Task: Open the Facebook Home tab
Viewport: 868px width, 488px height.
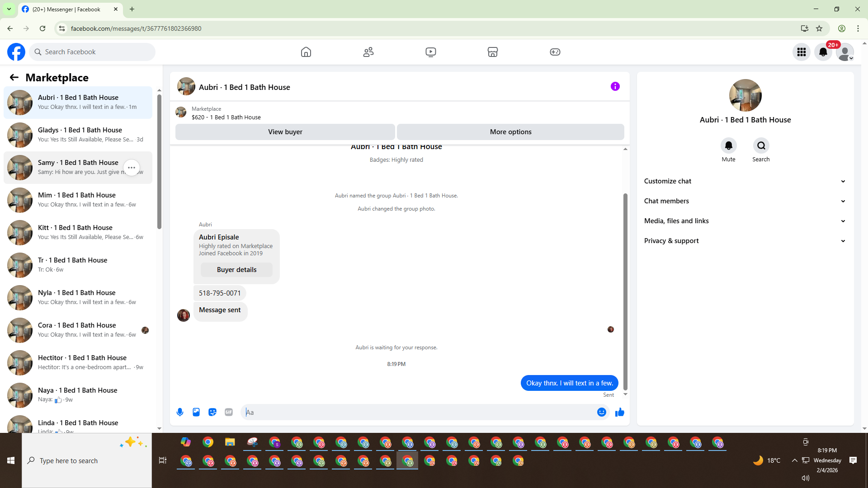Action: point(306,52)
